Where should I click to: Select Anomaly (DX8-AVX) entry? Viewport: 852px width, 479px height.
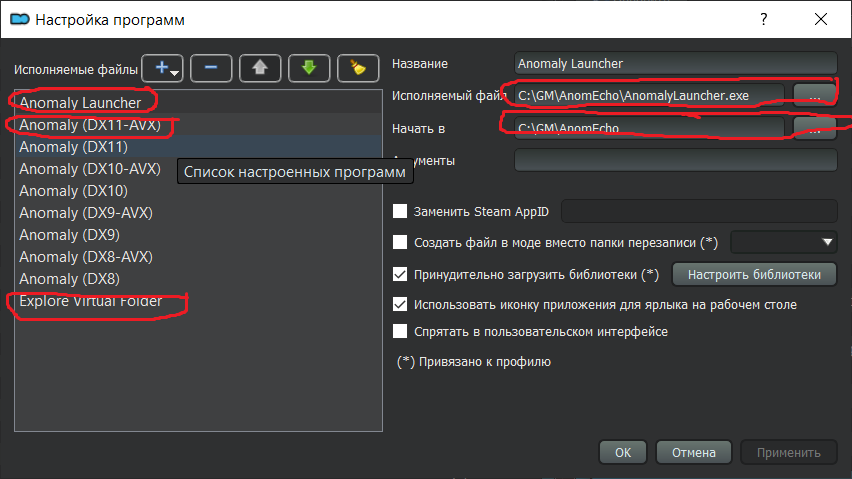pyautogui.click(x=198, y=257)
